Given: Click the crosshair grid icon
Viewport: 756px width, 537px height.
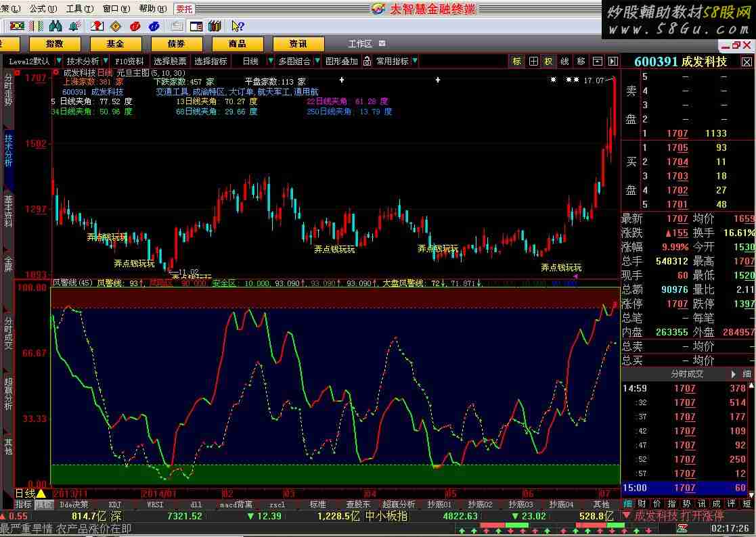Looking at the screenshot, I should point(533,61).
